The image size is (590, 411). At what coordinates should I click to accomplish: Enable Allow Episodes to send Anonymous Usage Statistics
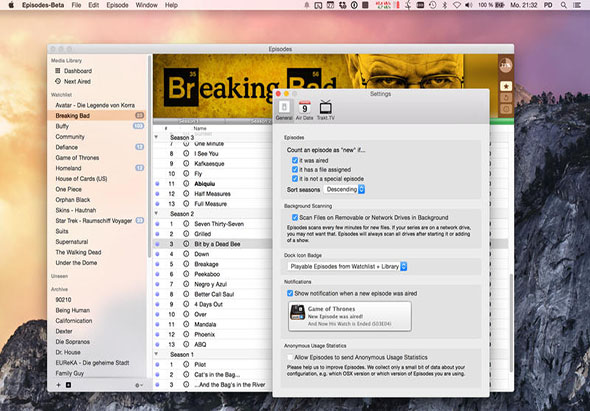(290, 357)
